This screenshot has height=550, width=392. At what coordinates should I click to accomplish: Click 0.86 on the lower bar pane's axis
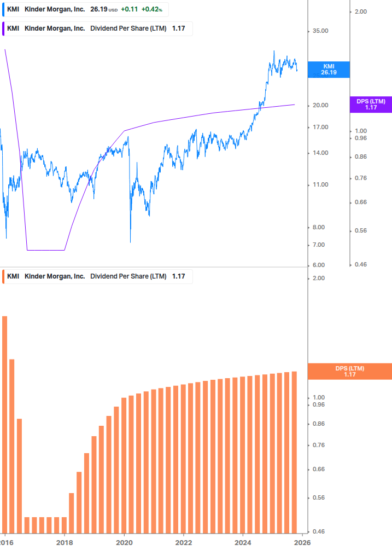[318, 424]
